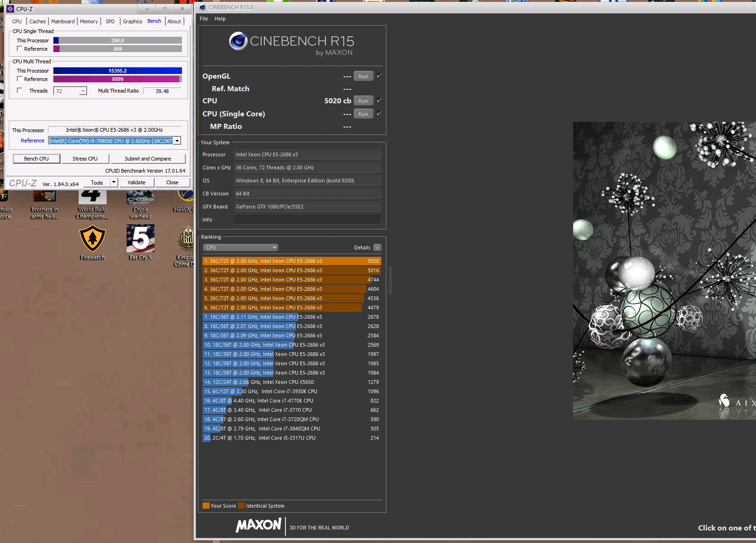Open the Cinebench File menu
The image size is (756, 543).
coord(204,19)
